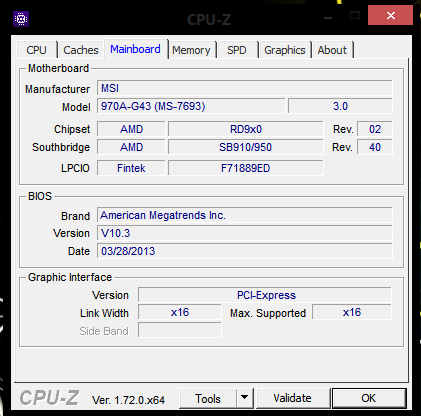Click the chipset AMD vendor field
The image size is (421, 416).
(131, 129)
